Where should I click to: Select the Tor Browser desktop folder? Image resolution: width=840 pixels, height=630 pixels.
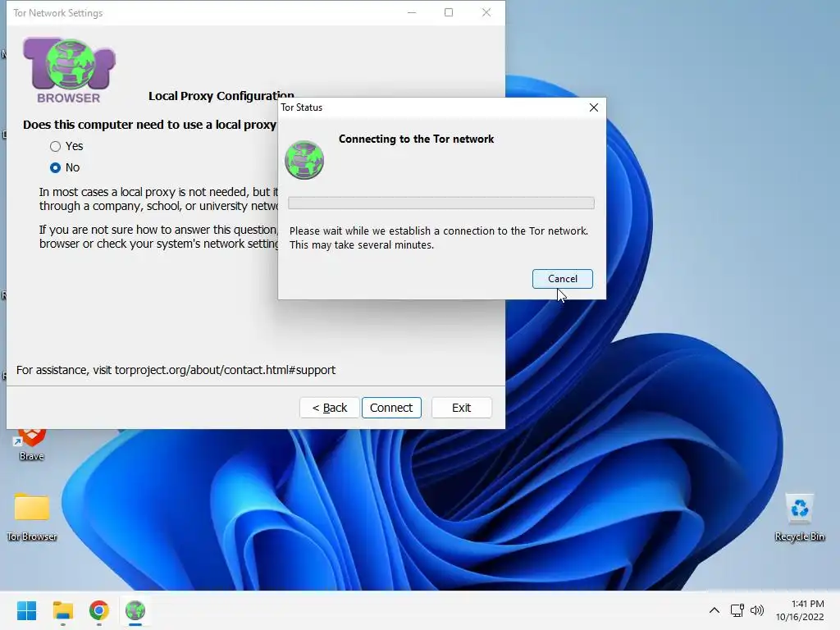[x=32, y=517]
